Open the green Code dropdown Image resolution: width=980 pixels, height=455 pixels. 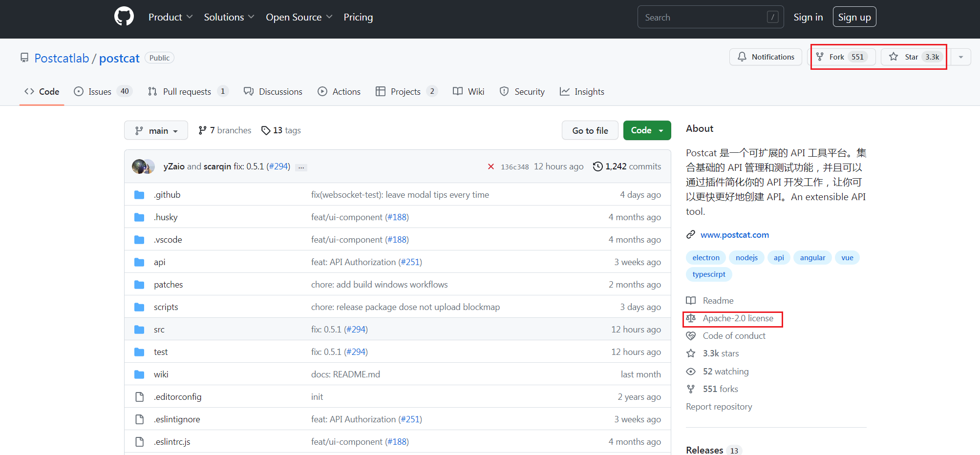647,130
